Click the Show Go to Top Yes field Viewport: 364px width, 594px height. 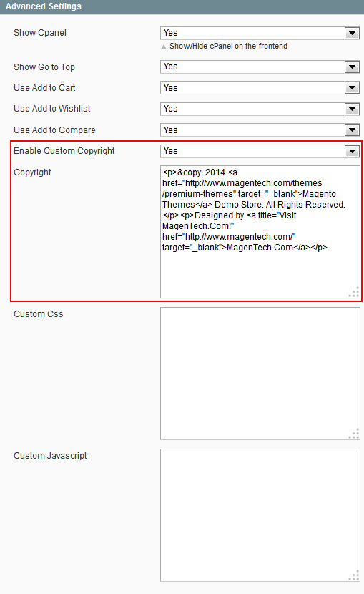click(x=260, y=67)
